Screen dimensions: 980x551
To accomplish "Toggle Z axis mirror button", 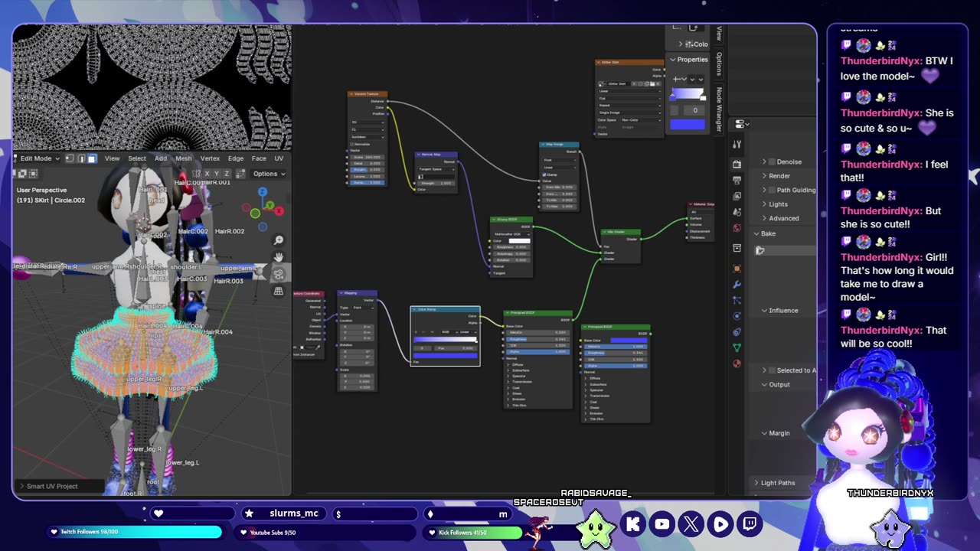I will pos(227,174).
